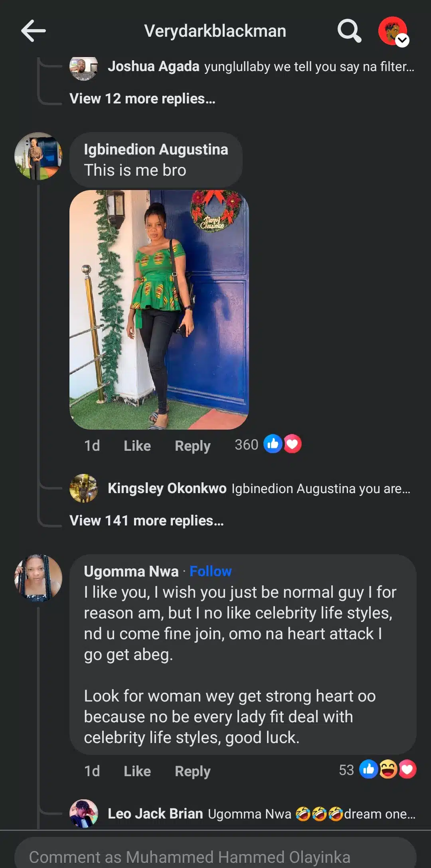Expand View 12 more replies

[142, 99]
